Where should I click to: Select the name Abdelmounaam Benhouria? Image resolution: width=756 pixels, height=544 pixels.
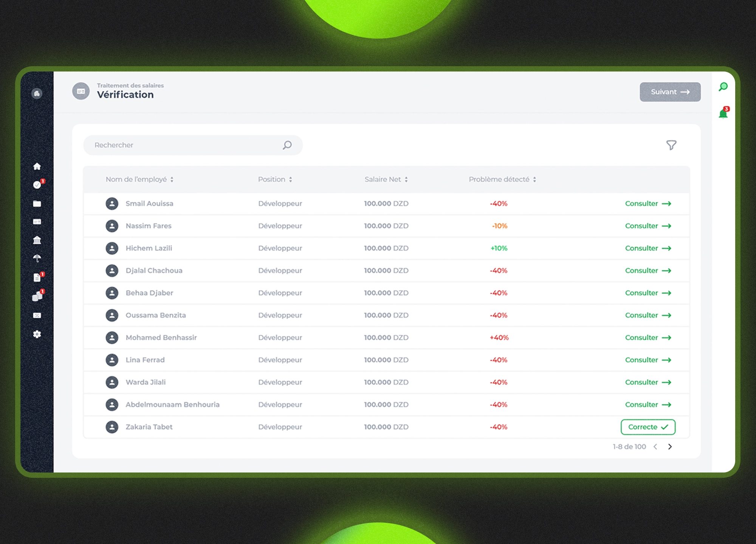coord(172,404)
